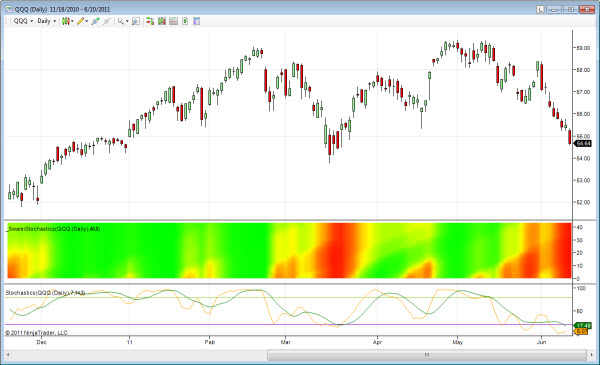Click the zoom in magnifier icon
Image resolution: width=600 pixels, height=365 pixels.
[x=95, y=21]
